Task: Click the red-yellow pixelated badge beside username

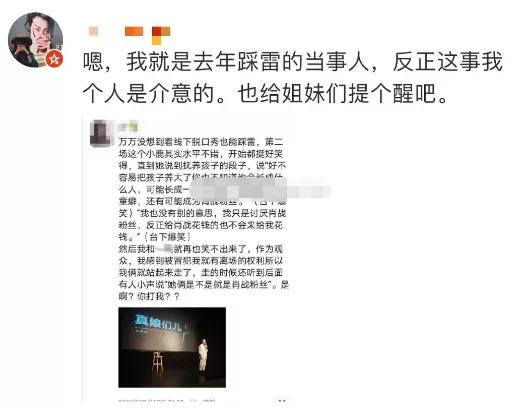Action: [x=161, y=35]
